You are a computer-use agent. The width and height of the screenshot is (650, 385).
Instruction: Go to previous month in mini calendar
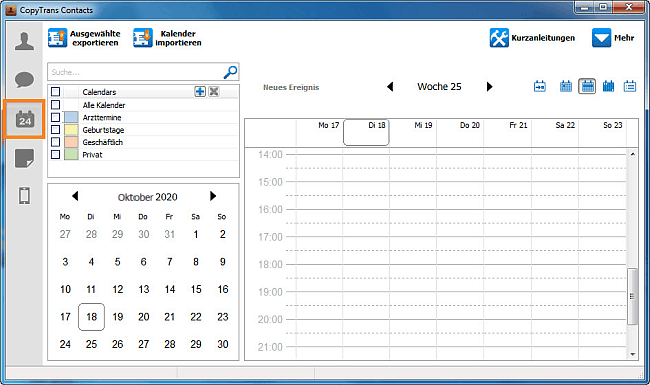pos(75,196)
